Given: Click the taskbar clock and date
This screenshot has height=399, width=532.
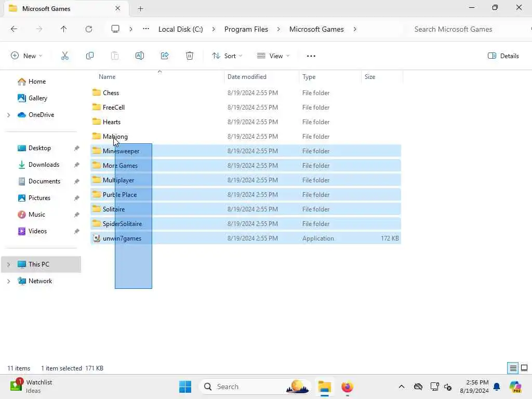Looking at the screenshot, I should (x=474, y=387).
